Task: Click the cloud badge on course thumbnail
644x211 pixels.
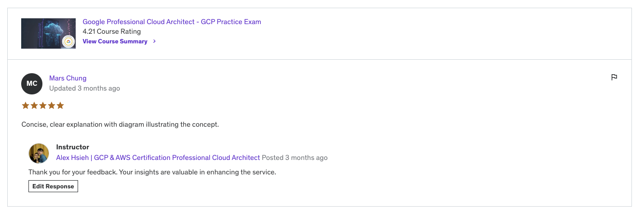Action: pos(68,42)
